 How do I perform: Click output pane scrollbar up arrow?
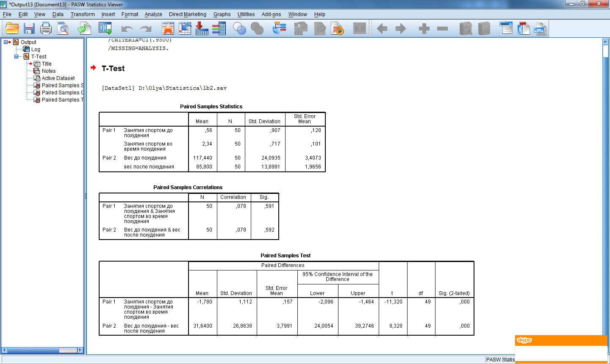[x=605, y=41]
